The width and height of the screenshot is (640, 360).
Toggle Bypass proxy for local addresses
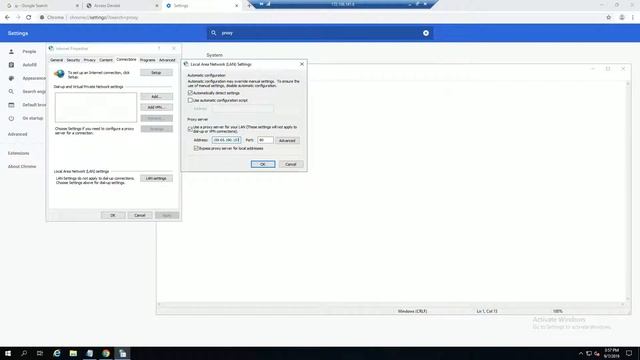click(196, 148)
